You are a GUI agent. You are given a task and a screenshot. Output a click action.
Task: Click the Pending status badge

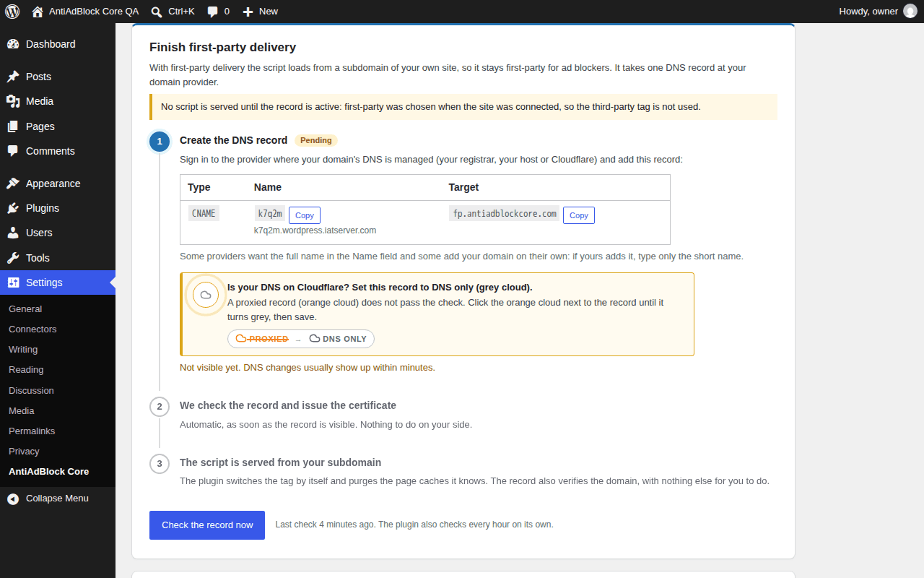point(316,140)
